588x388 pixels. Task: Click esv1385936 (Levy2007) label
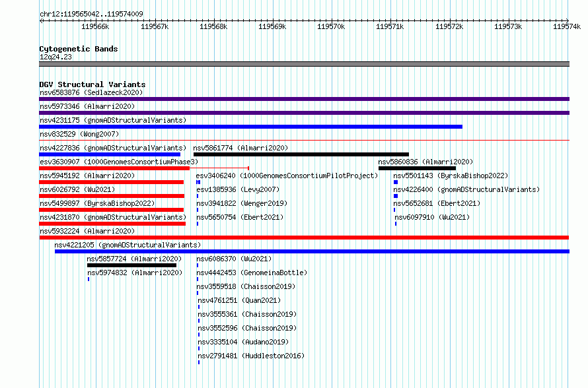[238, 189]
